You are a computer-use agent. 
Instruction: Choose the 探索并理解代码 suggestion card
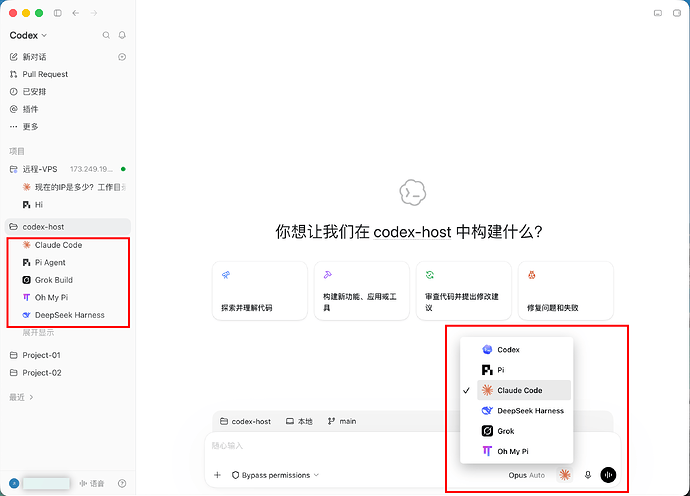[260, 291]
